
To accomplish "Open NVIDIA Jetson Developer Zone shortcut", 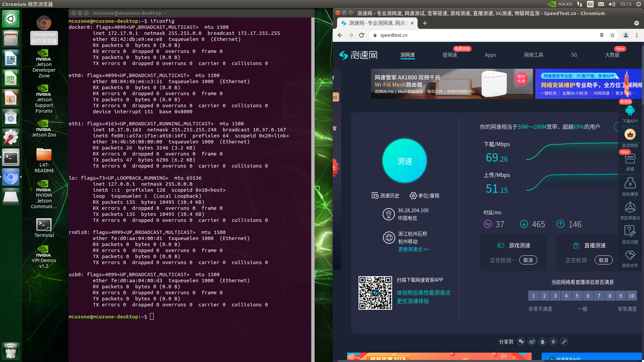I will (x=44, y=64).
